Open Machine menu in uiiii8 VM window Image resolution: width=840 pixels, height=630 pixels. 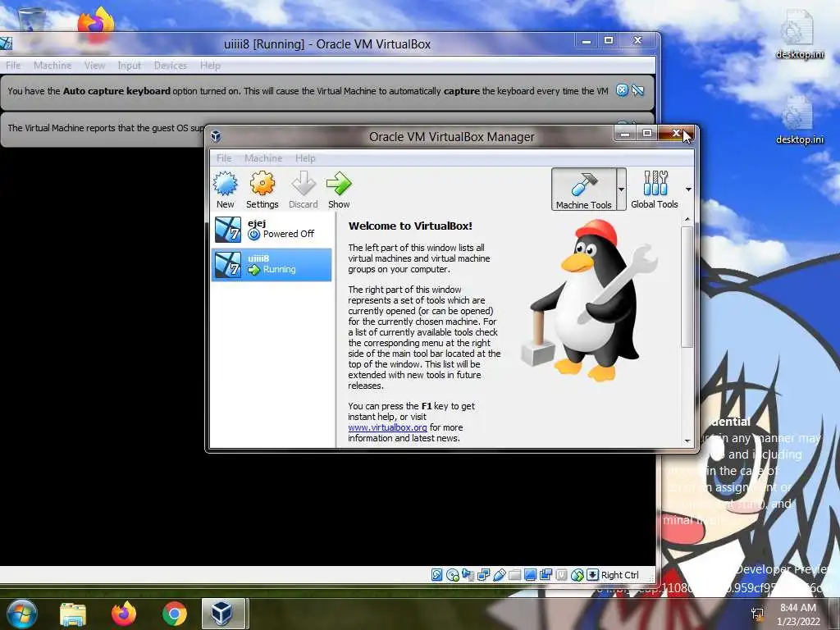52,66
